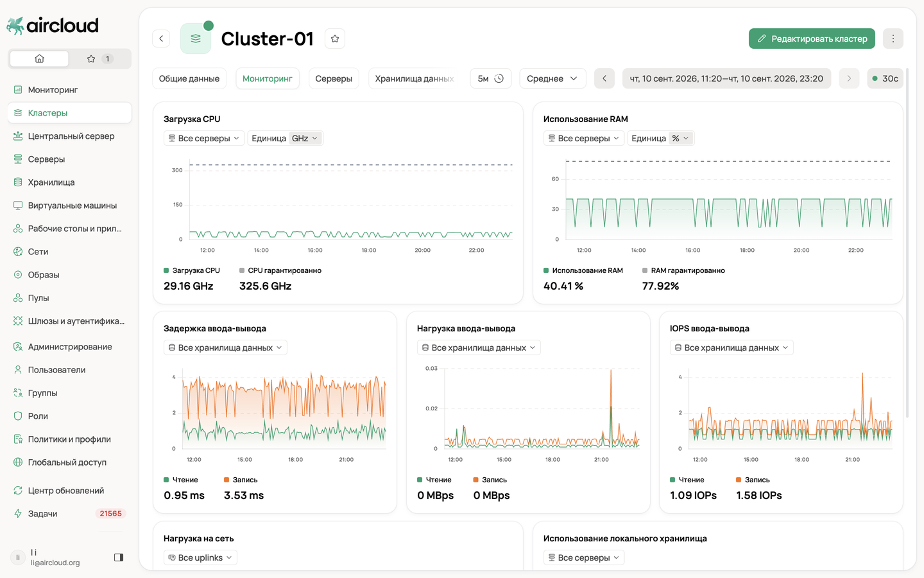
Task: Go to previous time range arrow
Action: (x=604, y=78)
